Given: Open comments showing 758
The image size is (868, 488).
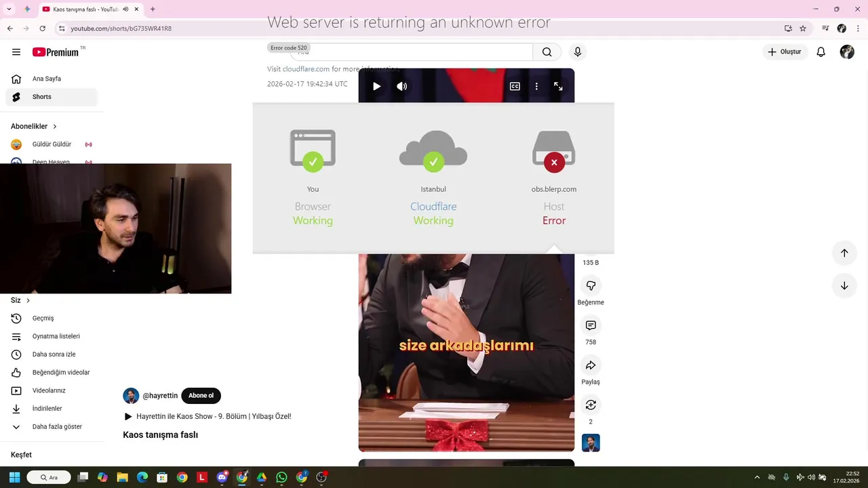Looking at the screenshot, I should pyautogui.click(x=591, y=326).
